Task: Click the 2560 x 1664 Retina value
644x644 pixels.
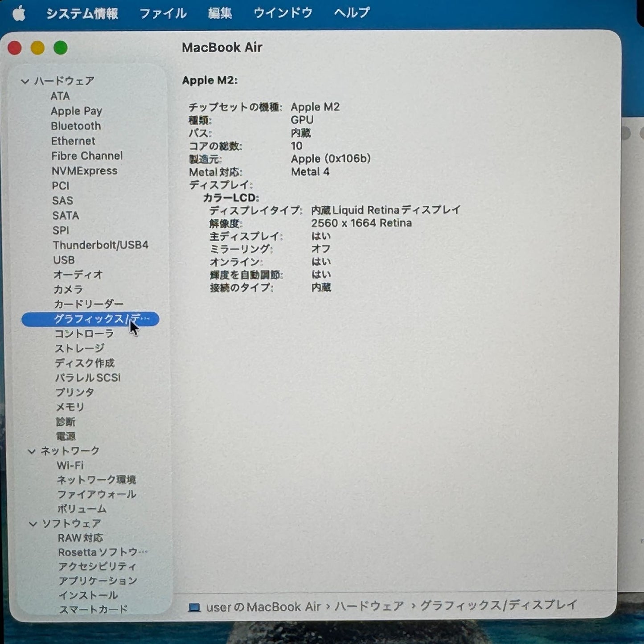Action: pyautogui.click(x=361, y=223)
